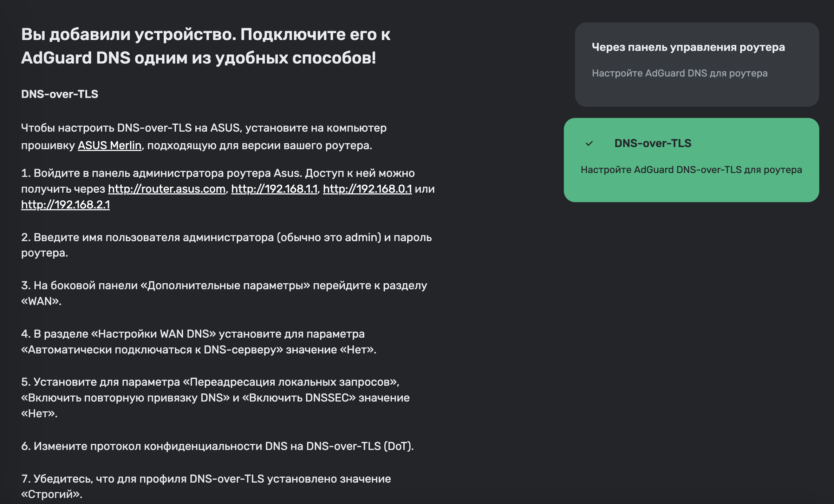Viewport: 834px width, 504px height.
Task: Open the ASUS Merlin firmware link
Action: coord(109,145)
